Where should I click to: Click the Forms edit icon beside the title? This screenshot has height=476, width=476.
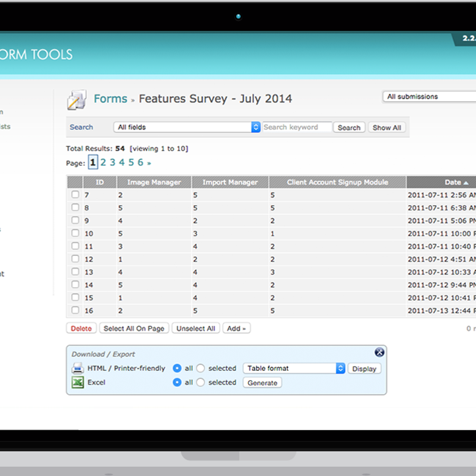point(77,100)
